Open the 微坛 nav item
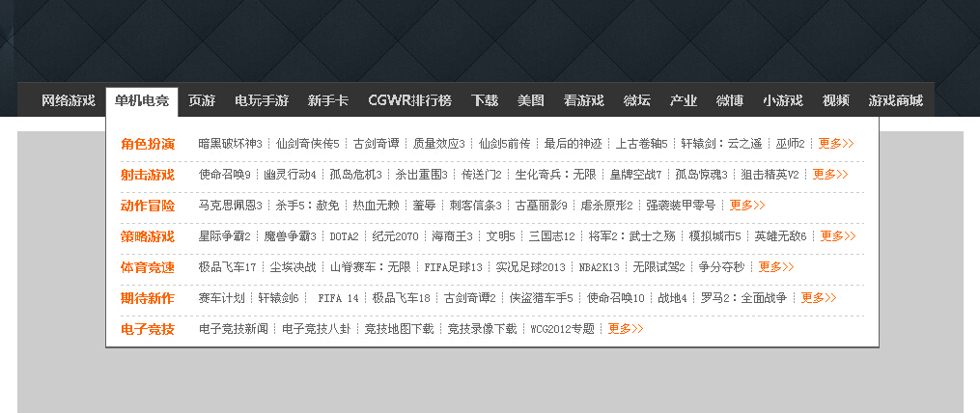The height and width of the screenshot is (413, 980). click(x=637, y=100)
